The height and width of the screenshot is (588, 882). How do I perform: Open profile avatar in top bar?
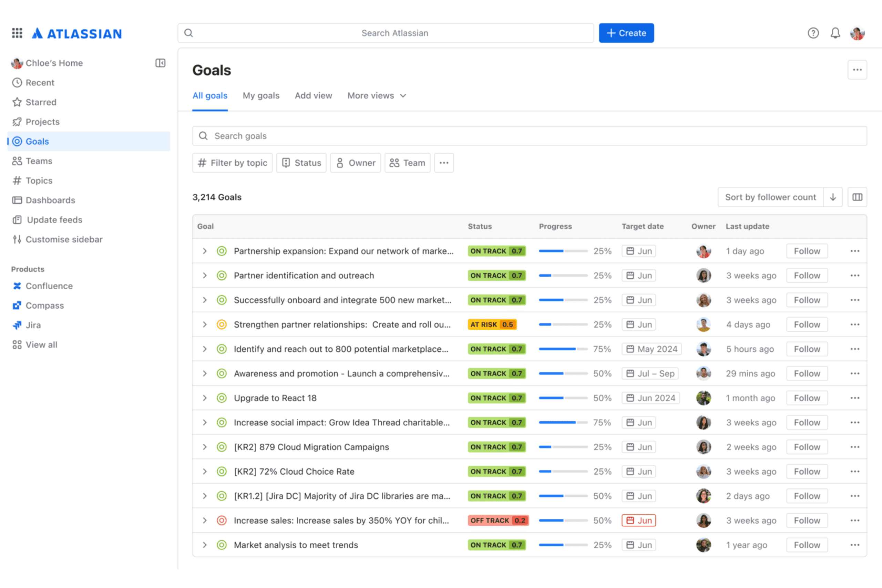coord(857,33)
